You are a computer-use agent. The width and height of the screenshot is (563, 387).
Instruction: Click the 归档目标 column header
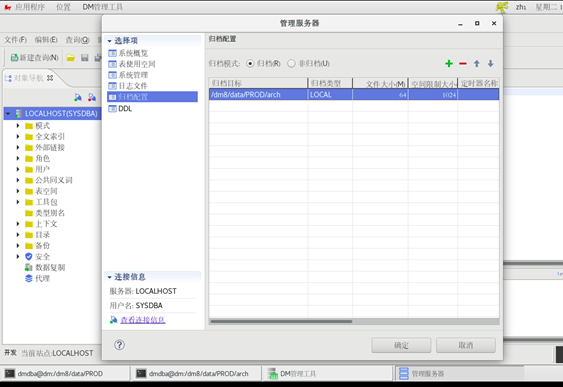click(258, 83)
